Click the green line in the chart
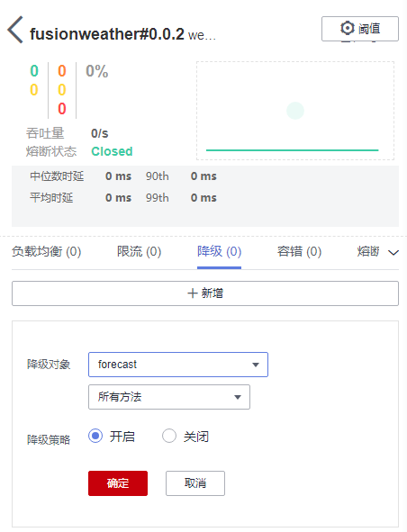 point(292,150)
